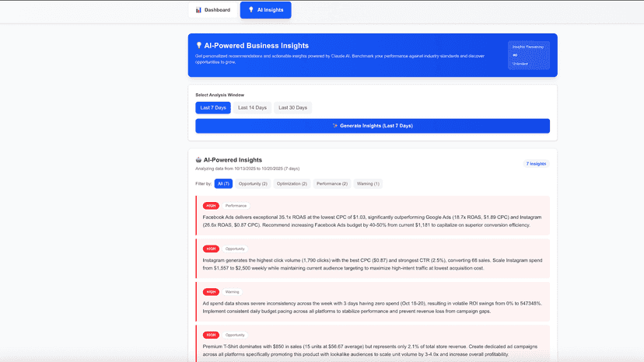Click HIGH badge on Instagram insight
The height and width of the screenshot is (362, 644).
pos(211,249)
